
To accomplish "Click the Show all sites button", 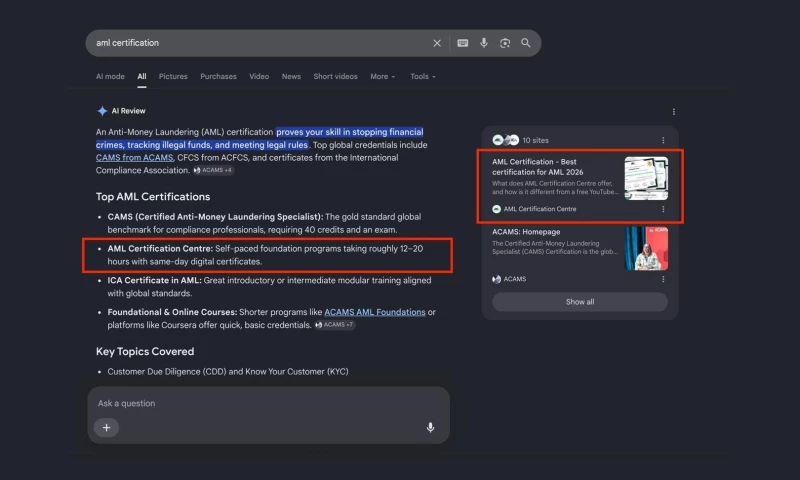I will point(580,302).
